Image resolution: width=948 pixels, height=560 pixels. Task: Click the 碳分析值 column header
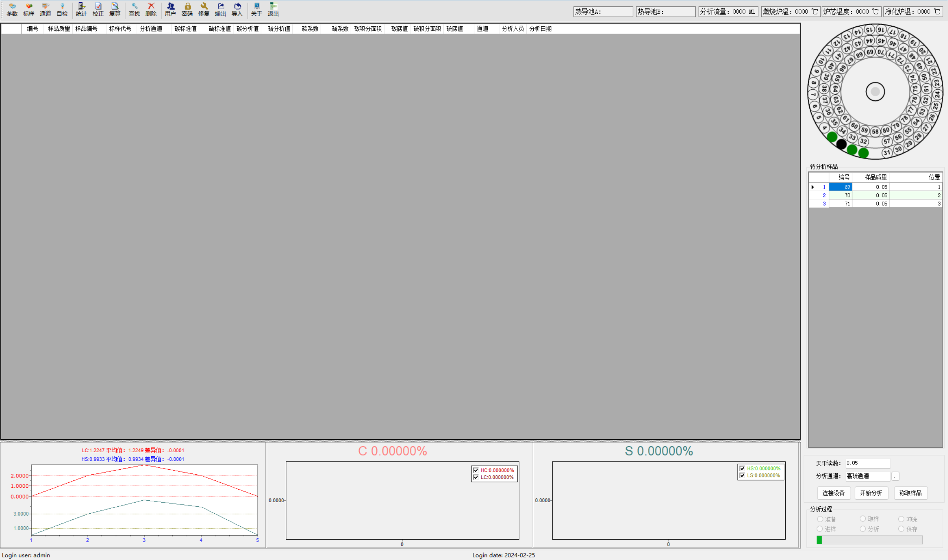pyautogui.click(x=248, y=29)
